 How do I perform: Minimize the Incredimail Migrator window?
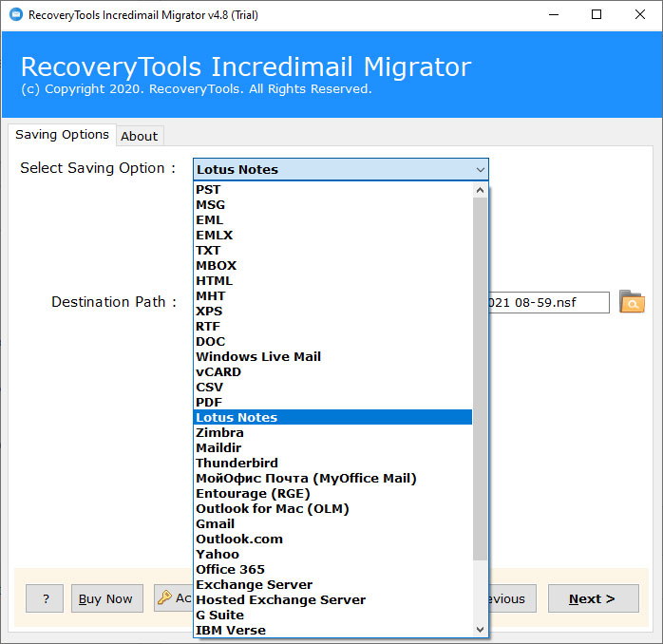tap(554, 15)
